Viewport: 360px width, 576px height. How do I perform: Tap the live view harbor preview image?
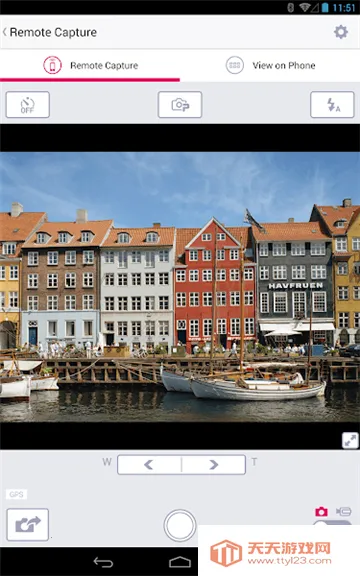pyautogui.click(x=180, y=287)
